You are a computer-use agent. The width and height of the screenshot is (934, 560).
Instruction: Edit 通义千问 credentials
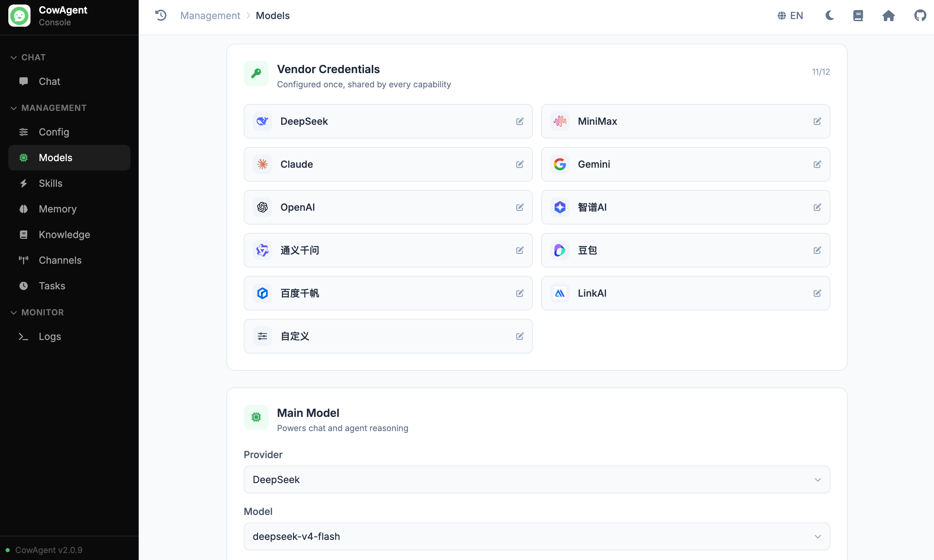[x=519, y=250]
